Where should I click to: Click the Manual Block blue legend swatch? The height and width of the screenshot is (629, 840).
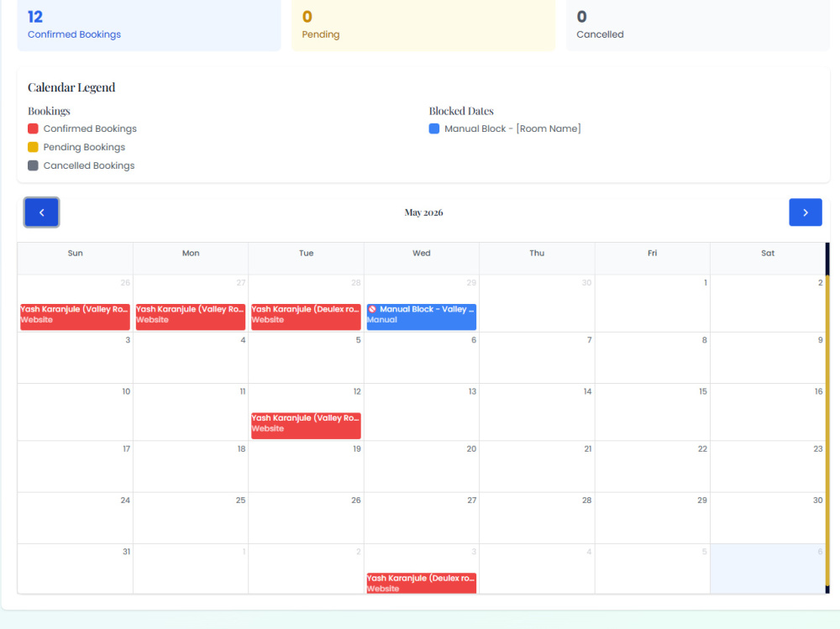[434, 128]
